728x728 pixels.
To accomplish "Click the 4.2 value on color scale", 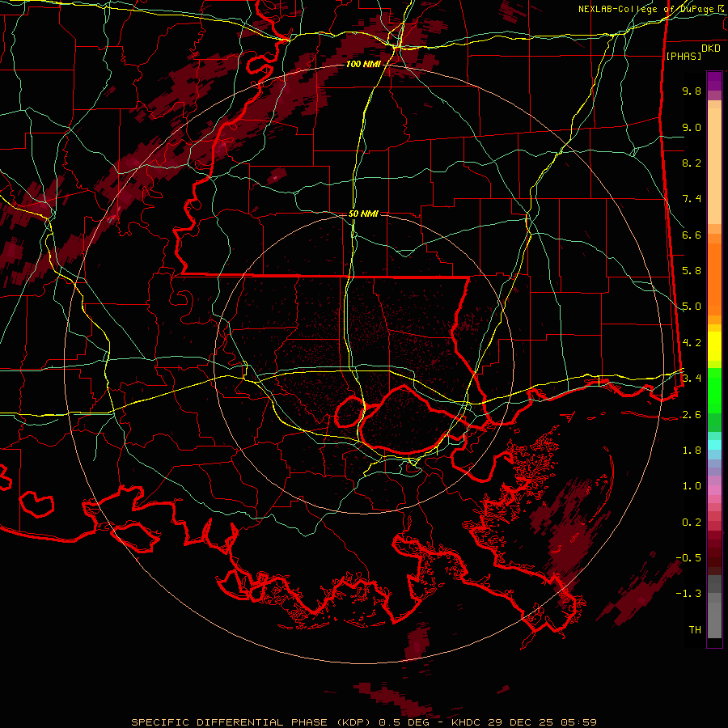I will click(x=692, y=343).
